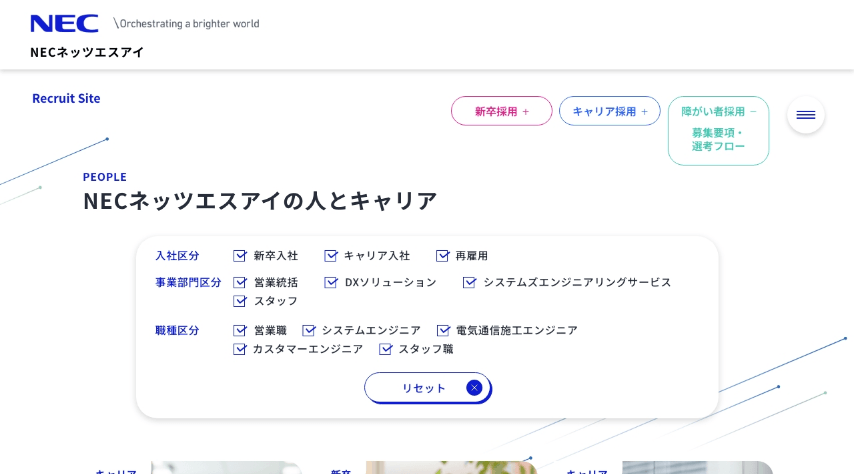Click the 事業部門区分 filter label
The height and width of the screenshot is (474, 854).
coord(188,282)
